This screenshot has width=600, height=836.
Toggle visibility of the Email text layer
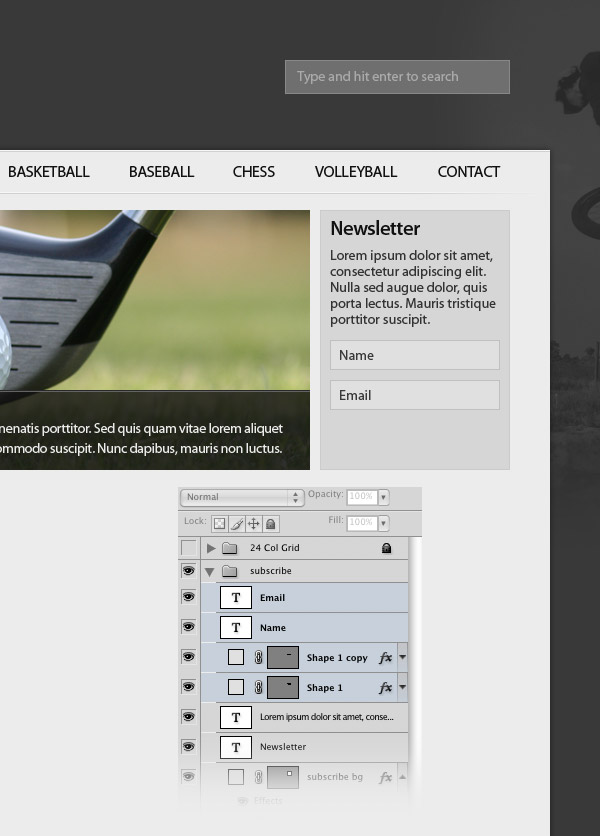coord(189,597)
